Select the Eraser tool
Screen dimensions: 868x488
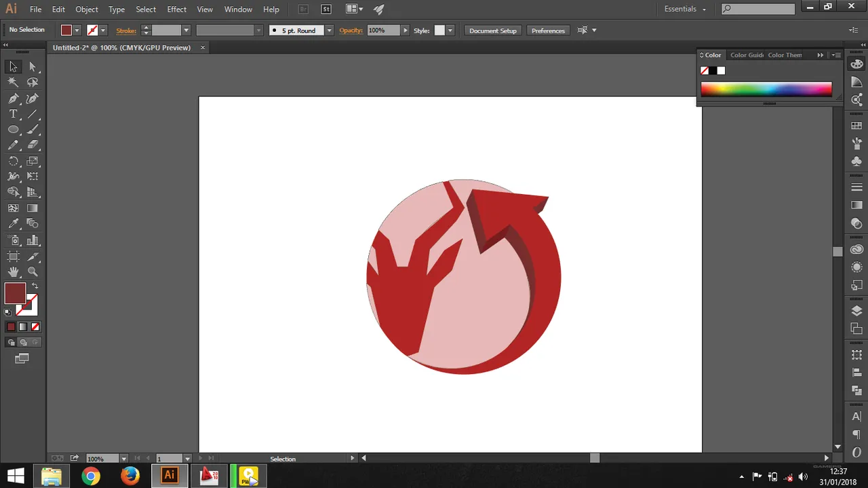tap(33, 145)
